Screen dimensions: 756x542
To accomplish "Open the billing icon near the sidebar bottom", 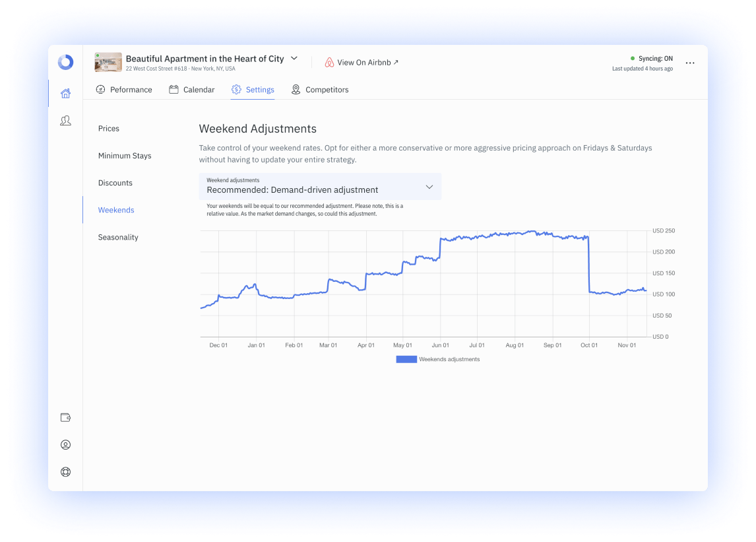I will coord(65,417).
